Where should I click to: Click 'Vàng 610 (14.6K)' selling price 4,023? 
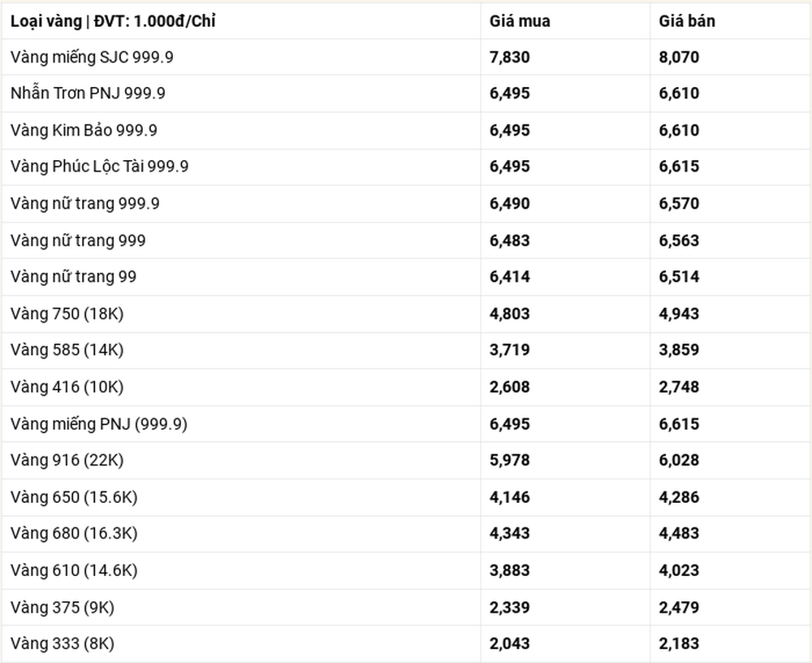[679, 570]
